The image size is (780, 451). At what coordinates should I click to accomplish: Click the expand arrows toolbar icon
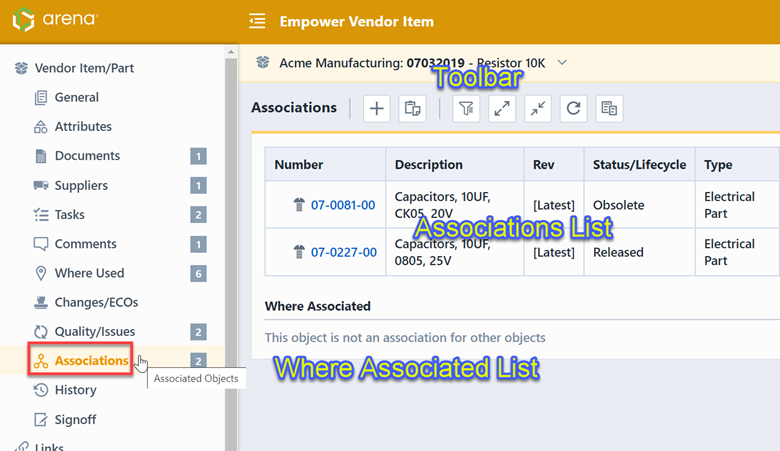tap(502, 108)
